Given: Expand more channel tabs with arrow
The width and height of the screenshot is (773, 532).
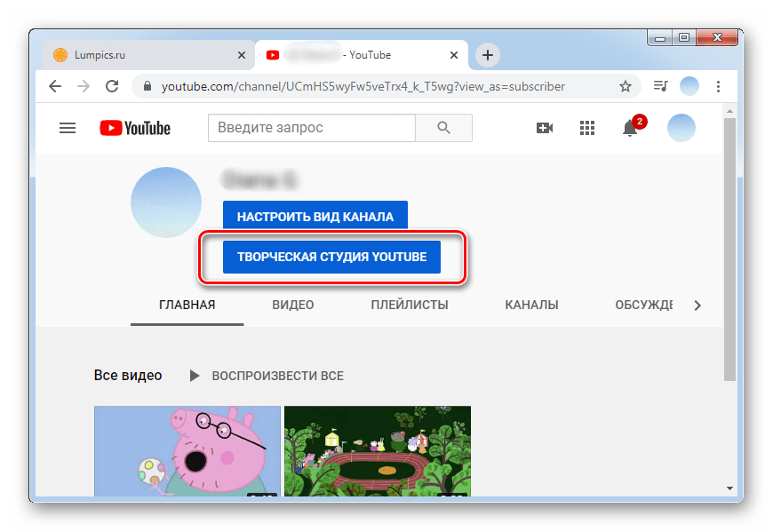Looking at the screenshot, I should [697, 306].
